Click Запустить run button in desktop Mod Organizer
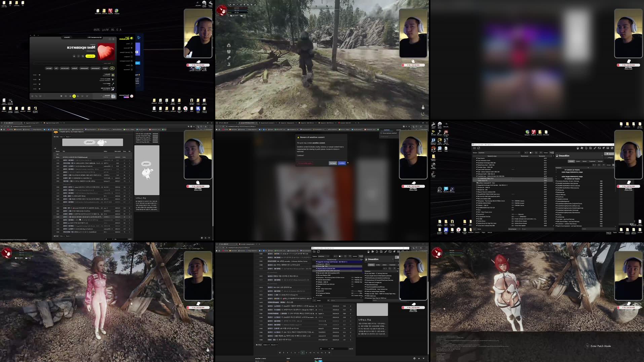This screenshot has height=362, width=644. point(609,154)
